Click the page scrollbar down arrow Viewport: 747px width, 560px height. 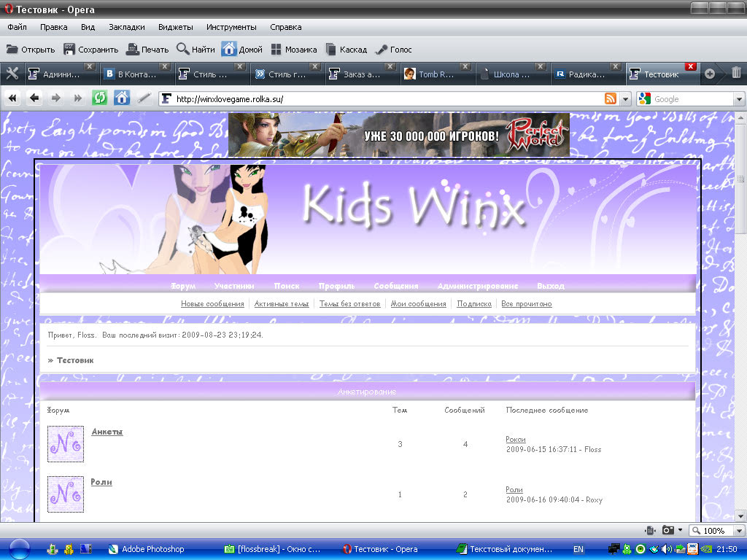coord(740,516)
